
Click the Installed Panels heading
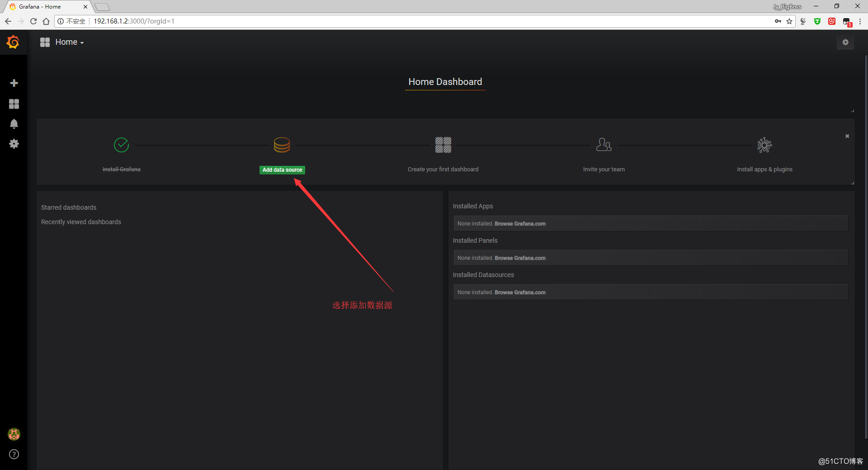[x=475, y=240]
